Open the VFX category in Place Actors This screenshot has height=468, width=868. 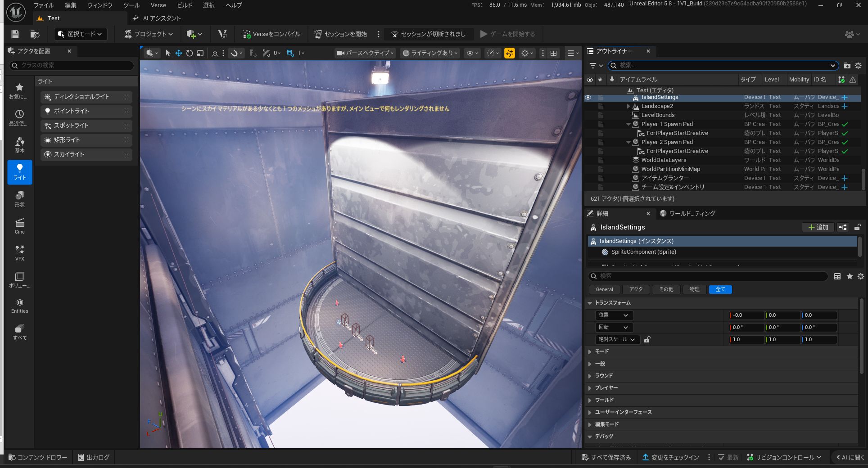tap(20, 252)
